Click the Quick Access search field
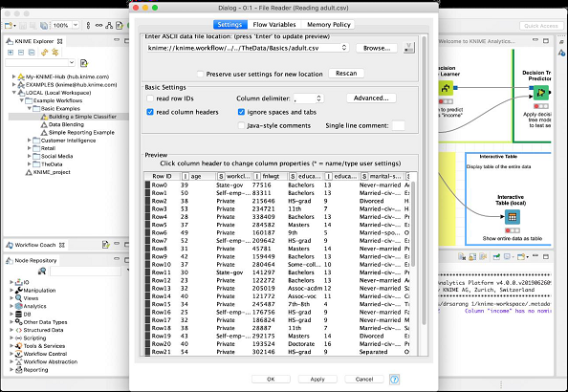 [541, 26]
